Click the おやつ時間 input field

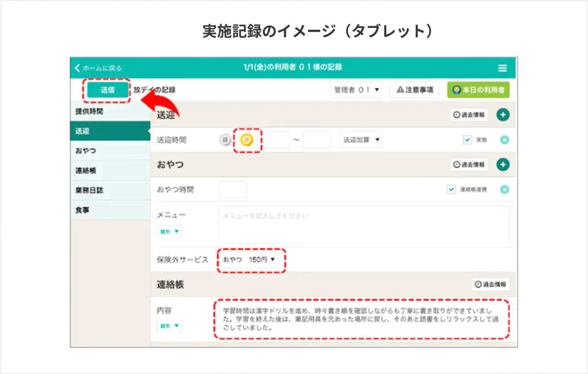[232, 190]
